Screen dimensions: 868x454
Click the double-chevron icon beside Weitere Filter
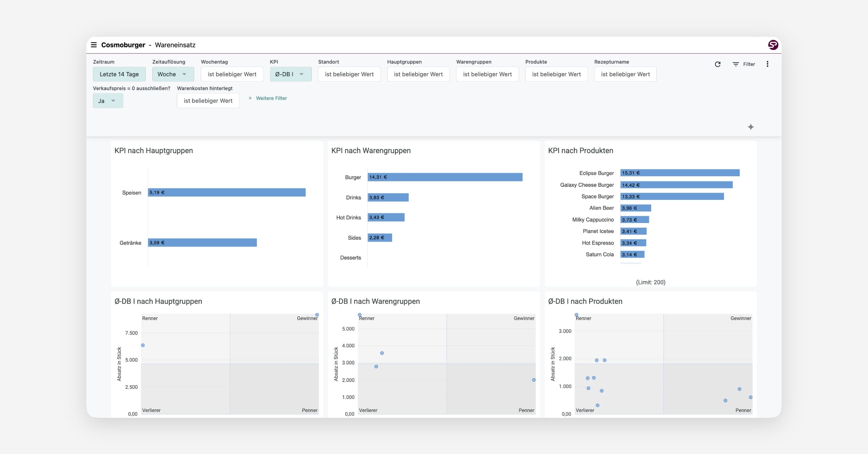click(x=250, y=98)
